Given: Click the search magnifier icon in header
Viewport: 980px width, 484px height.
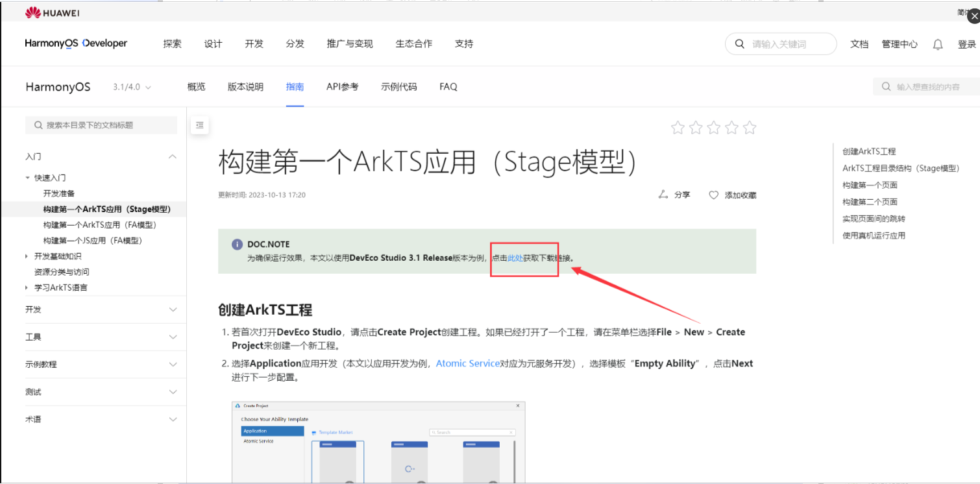Looking at the screenshot, I should click(x=739, y=44).
